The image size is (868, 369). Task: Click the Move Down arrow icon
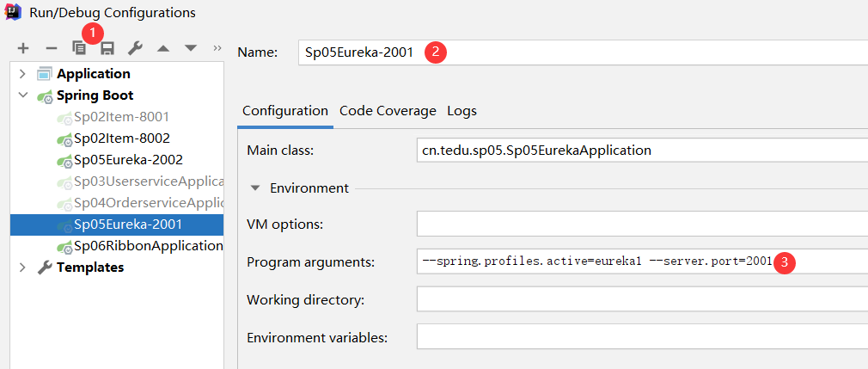coord(191,49)
